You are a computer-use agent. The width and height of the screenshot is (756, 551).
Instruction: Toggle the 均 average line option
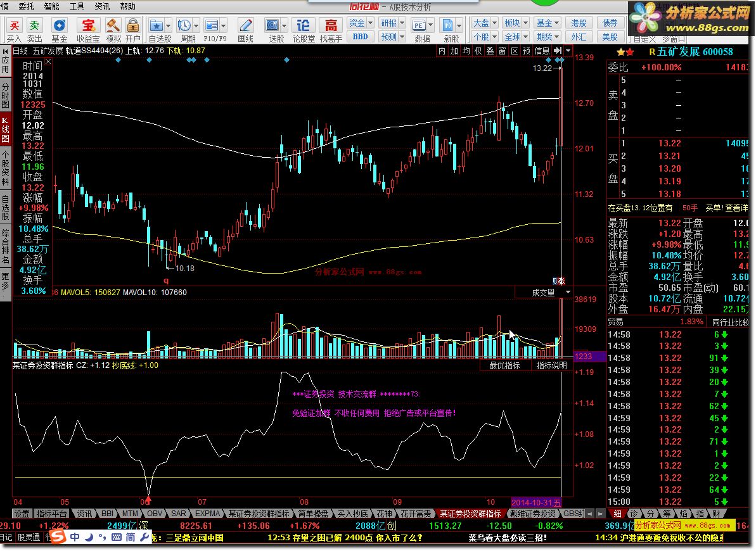click(466, 51)
